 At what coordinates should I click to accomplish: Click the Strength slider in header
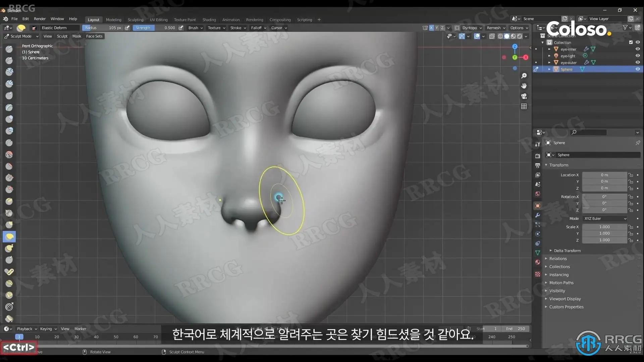pos(155,28)
